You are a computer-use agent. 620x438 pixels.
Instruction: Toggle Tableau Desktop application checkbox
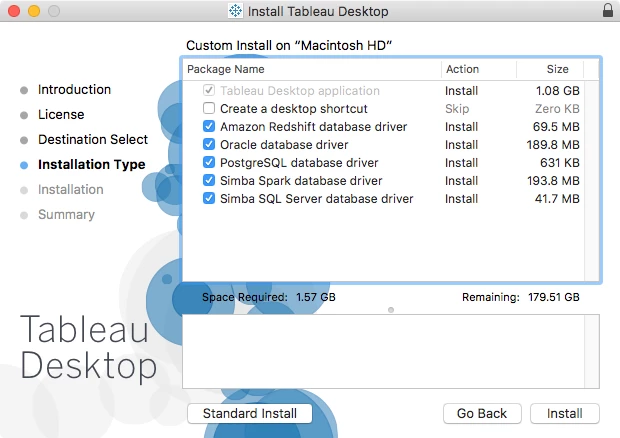click(209, 90)
